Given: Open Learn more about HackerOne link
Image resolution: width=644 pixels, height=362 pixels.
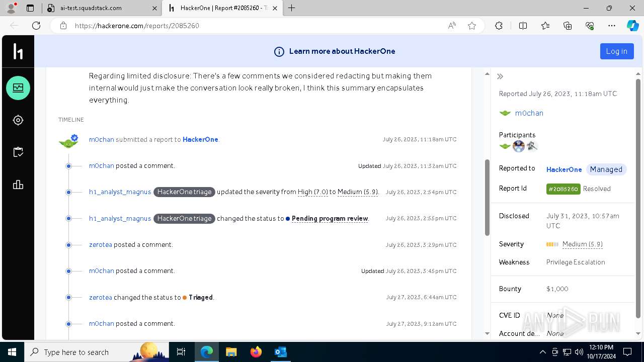Looking at the screenshot, I should (x=342, y=51).
